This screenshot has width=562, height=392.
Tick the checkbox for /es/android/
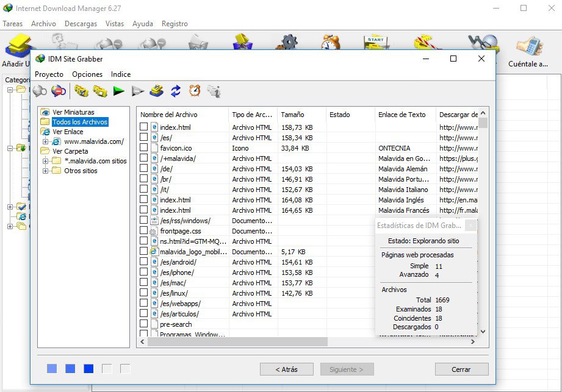tap(143, 262)
